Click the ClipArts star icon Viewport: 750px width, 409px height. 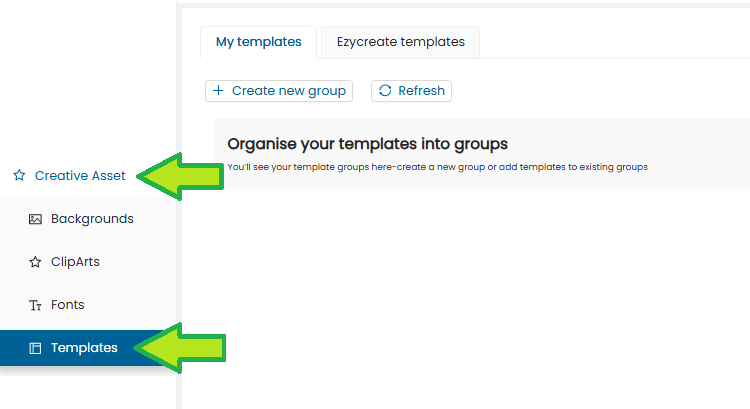pyautogui.click(x=35, y=262)
